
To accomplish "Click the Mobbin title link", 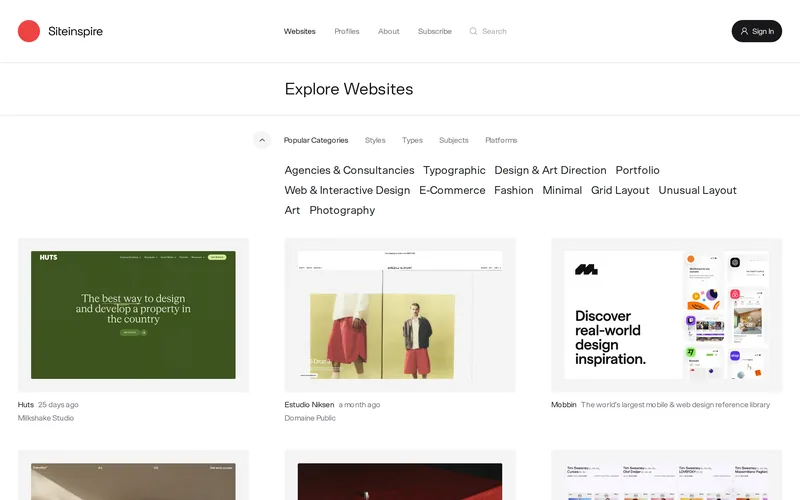I will 564,405.
